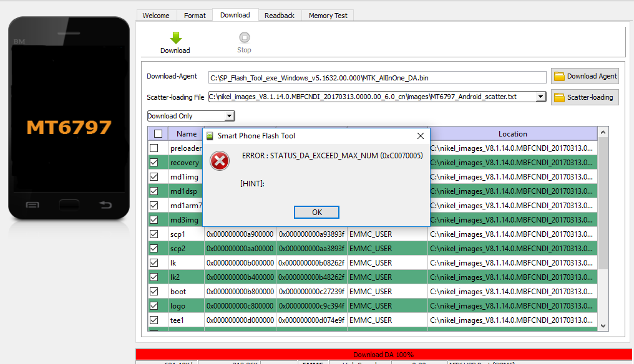
Task: Switch to the Format tab
Action: coord(195,16)
